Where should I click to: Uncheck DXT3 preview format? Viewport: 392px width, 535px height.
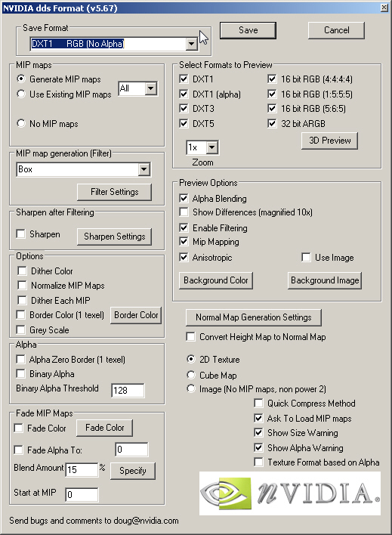point(184,109)
